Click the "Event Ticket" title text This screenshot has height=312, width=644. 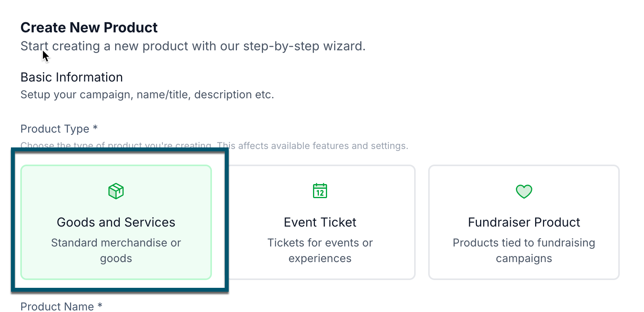[320, 222]
